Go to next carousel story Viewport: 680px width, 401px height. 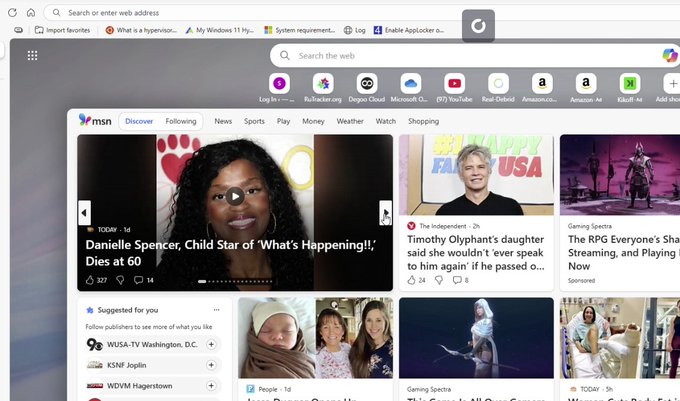tap(386, 213)
